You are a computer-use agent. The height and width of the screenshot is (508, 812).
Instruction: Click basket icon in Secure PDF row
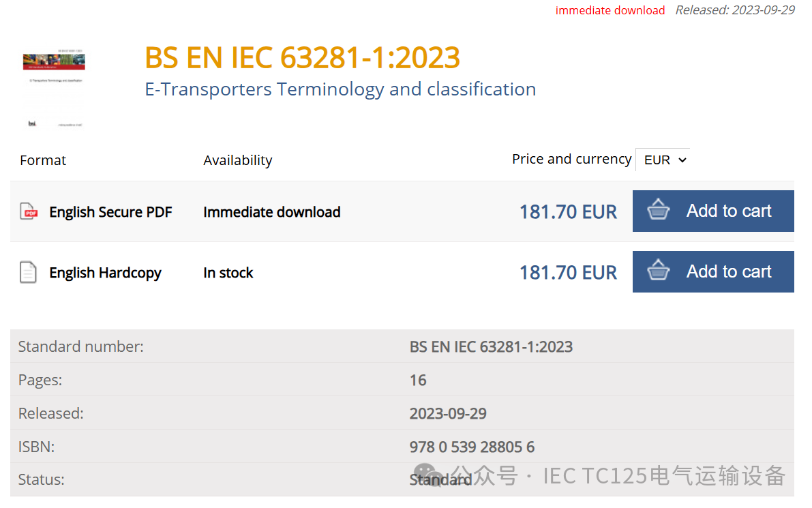[658, 211]
